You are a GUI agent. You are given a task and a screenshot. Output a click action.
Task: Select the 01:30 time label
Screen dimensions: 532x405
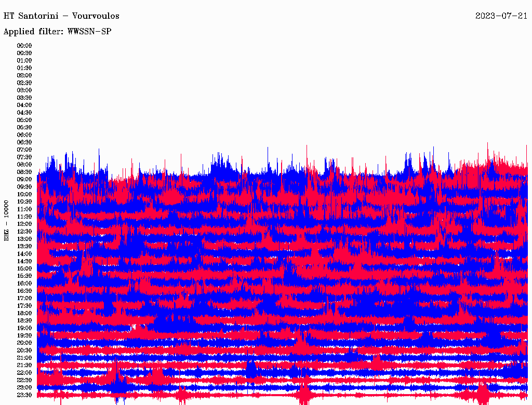click(x=24, y=68)
